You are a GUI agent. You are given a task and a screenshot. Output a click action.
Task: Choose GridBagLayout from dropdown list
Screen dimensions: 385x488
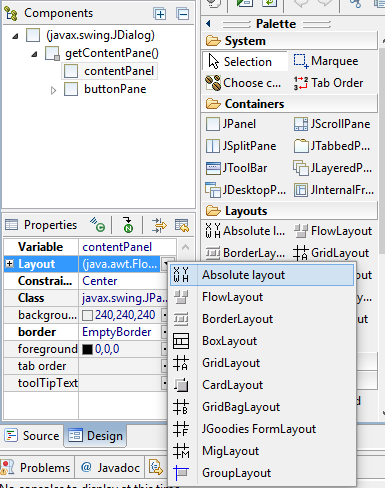[262, 407]
